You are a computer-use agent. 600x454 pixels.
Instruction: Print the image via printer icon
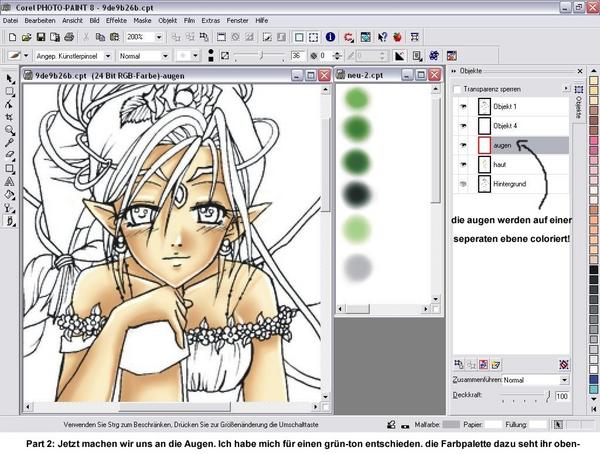point(69,37)
